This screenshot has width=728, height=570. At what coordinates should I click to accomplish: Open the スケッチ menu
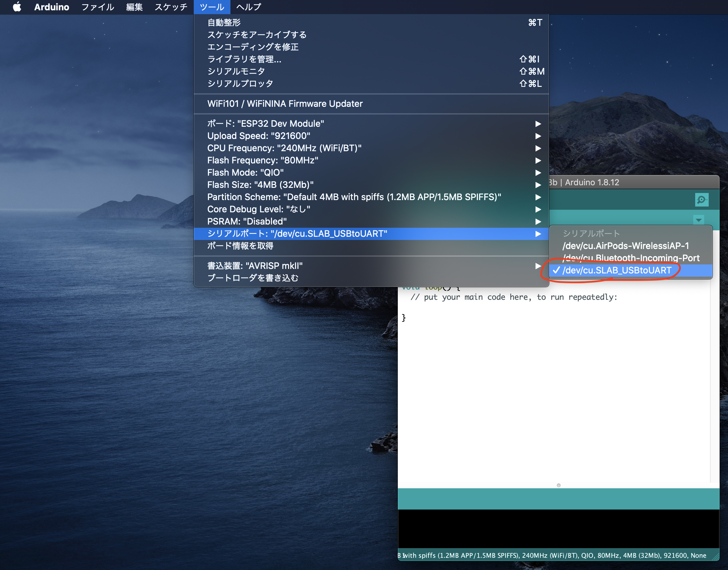[x=171, y=7]
